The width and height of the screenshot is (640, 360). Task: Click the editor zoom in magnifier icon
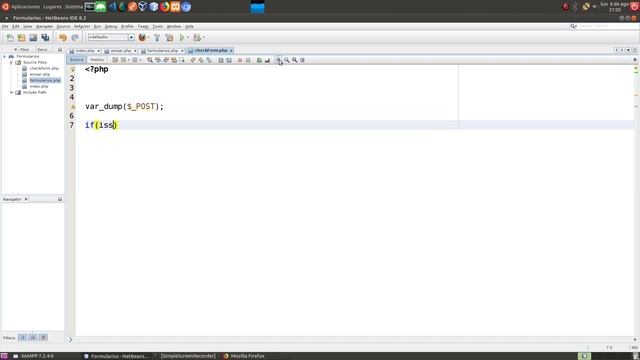(279, 60)
